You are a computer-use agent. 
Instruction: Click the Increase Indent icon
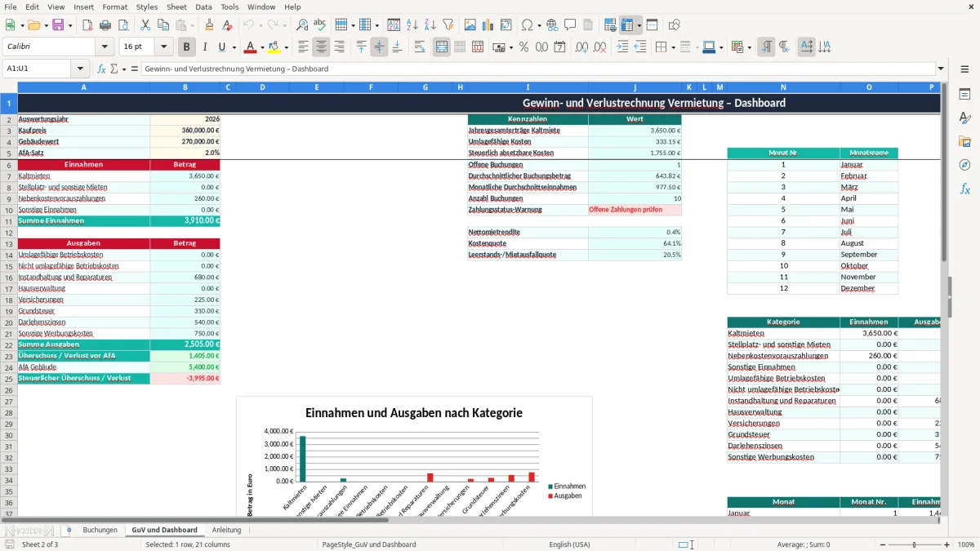click(x=622, y=47)
